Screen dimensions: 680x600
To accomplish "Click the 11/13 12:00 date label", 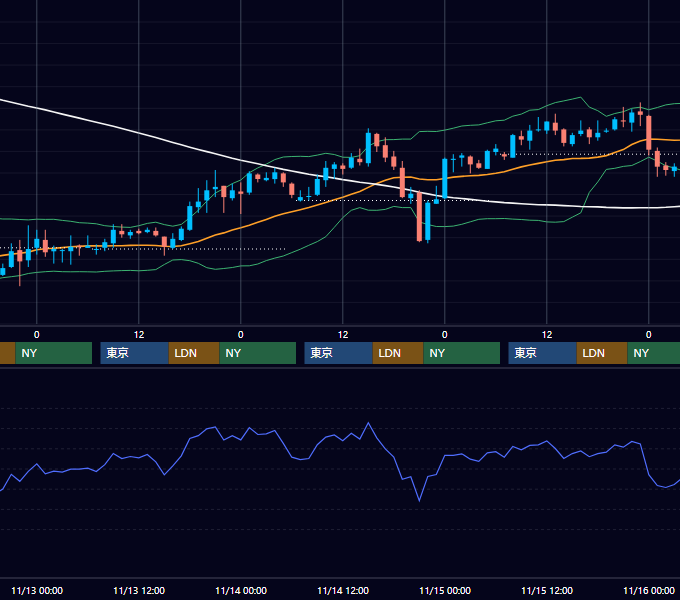I will [x=139, y=590].
